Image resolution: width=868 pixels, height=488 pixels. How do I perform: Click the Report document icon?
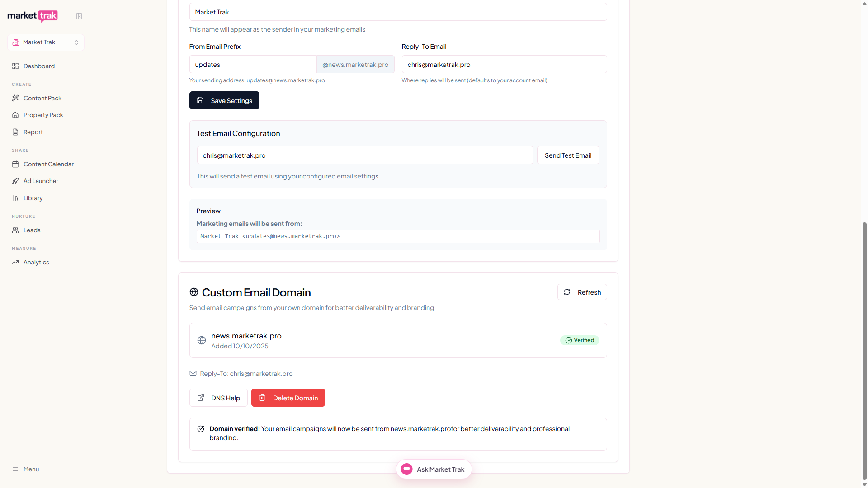point(15,132)
